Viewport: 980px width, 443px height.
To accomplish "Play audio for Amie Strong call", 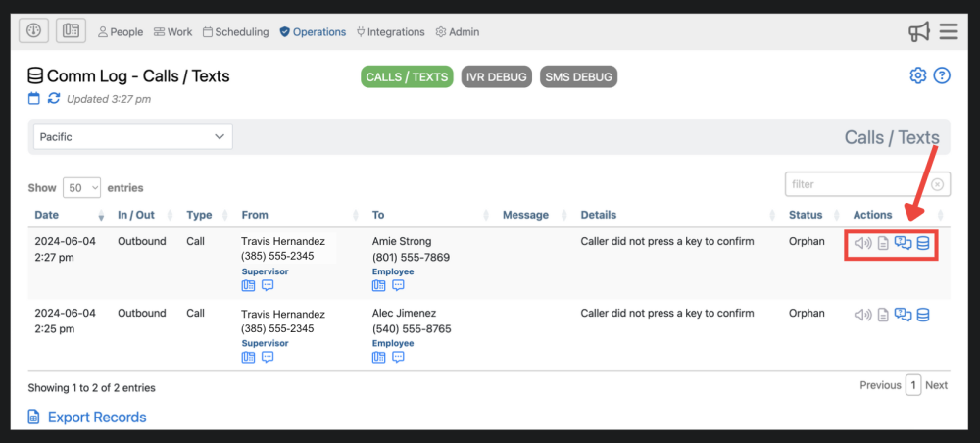I will pos(862,243).
